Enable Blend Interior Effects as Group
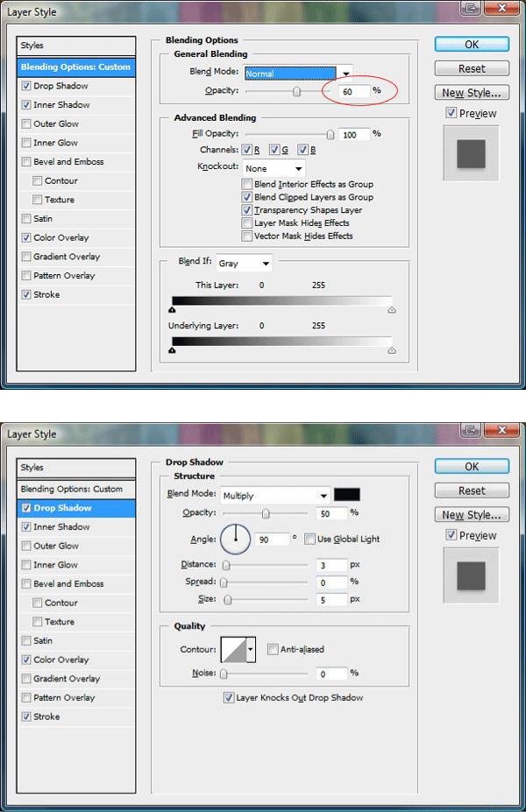The image size is (526, 812). point(246,184)
